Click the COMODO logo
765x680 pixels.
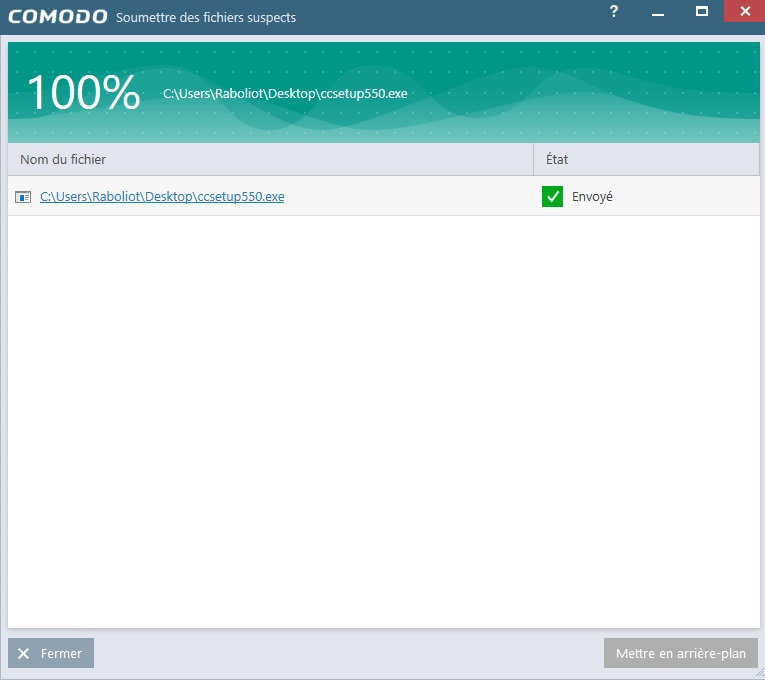(58, 17)
